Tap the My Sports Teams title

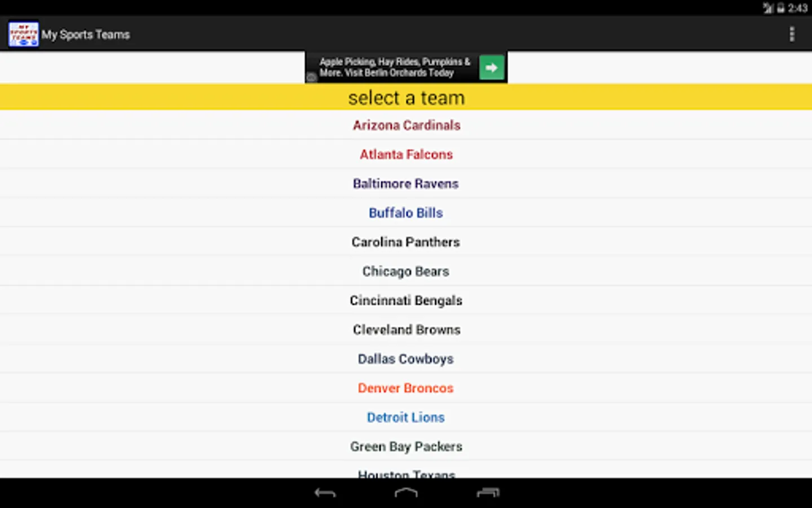pyautogui.click(x=86, y=34)
